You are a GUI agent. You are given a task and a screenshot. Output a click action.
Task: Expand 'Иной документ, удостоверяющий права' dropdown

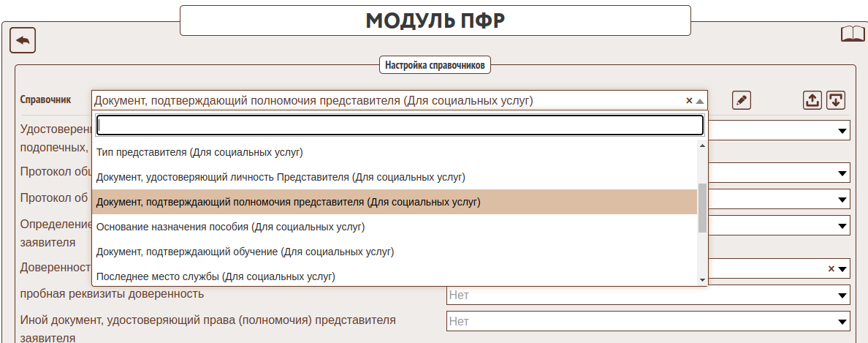tap(842, 321)
